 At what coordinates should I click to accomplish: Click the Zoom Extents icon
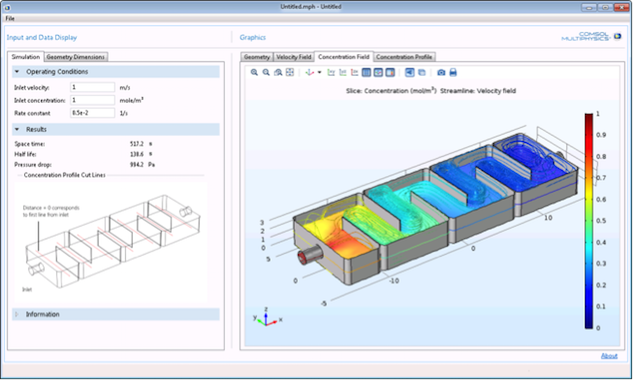(290, 72)
